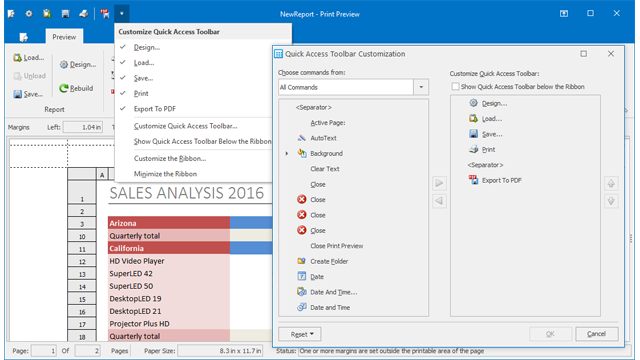The image size is (640, 360).
Task: Click the Add arrow button between lists
Action: point(439,183)
